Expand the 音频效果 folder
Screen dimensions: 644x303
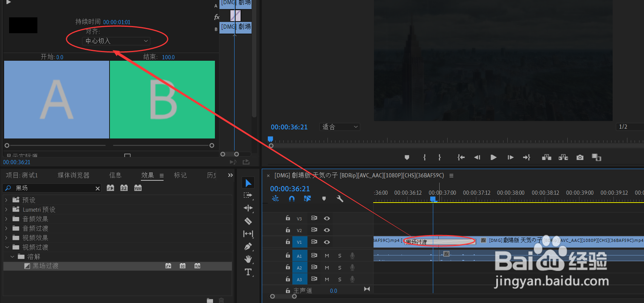coord(6,219)
